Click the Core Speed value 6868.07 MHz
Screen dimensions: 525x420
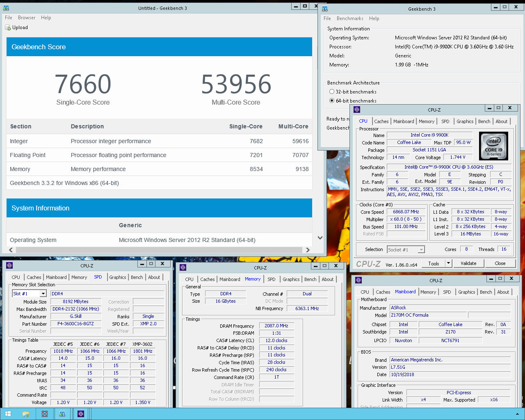(406, 212)
